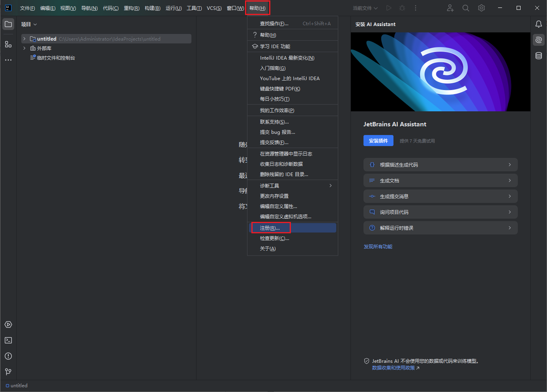Choose Contact Support item
The image size is (547, 392).
292,122
